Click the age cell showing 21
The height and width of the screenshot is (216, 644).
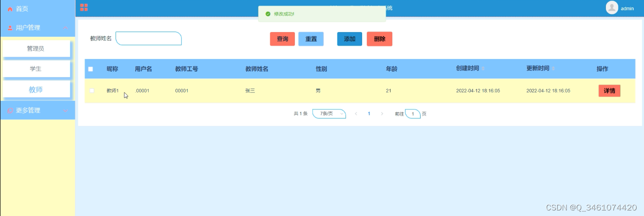[x=389, y=91]
